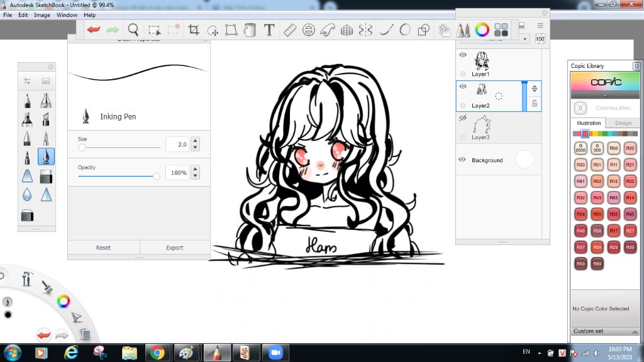Click the Opacity slider handle
This screenshot has width=644, height=362.
click(x=156, y=176)
